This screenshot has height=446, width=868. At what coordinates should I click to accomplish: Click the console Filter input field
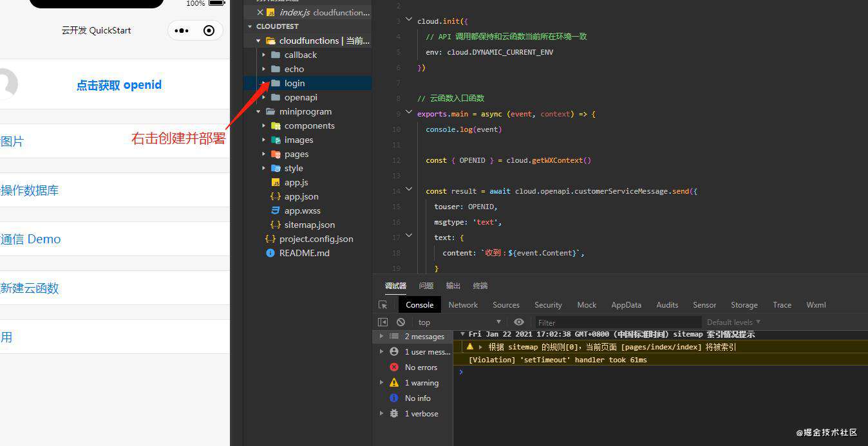pos(618,322)
